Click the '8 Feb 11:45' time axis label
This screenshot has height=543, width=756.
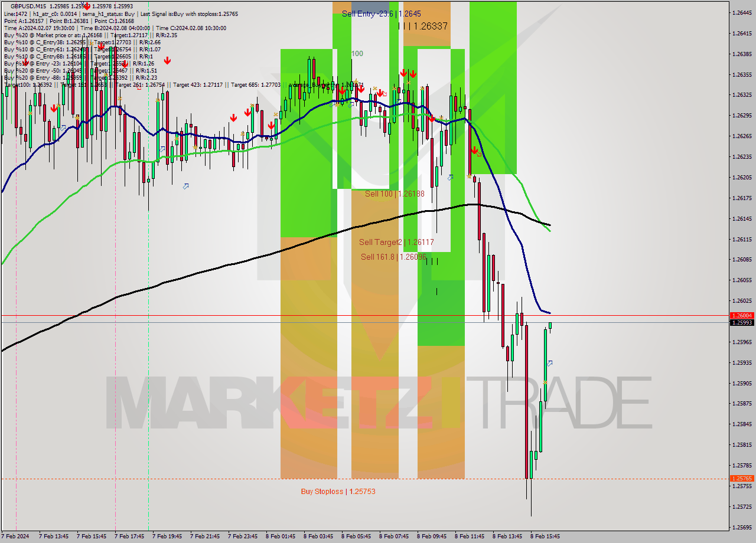(470, 537)
